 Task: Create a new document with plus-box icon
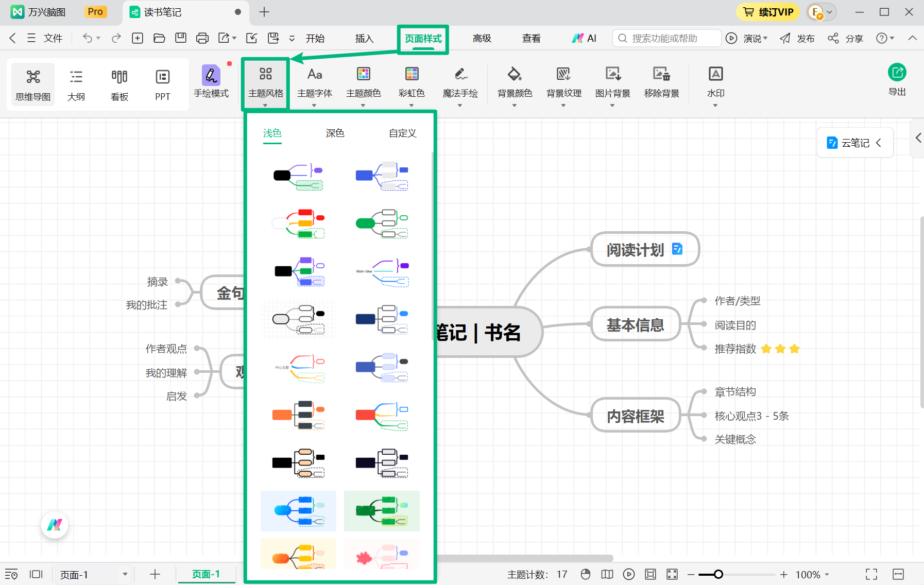click(138, 38)
